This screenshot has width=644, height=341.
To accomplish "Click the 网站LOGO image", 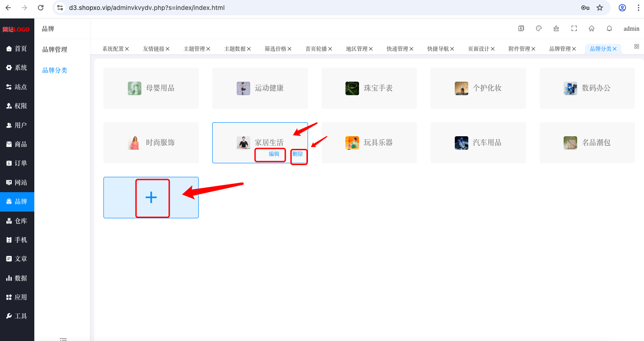I will [16, 29].
